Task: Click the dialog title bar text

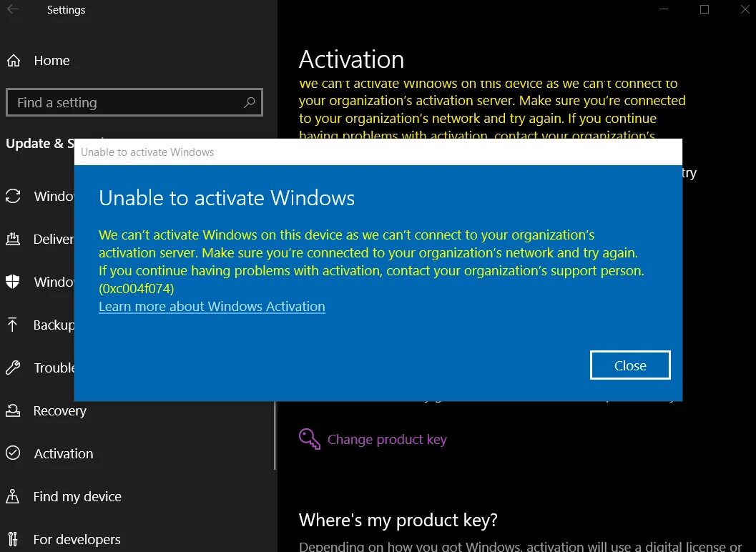Action: point(147,152)
